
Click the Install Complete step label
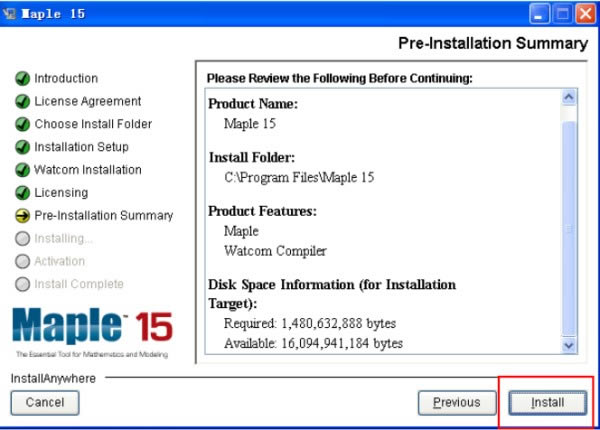coord(79,284)
